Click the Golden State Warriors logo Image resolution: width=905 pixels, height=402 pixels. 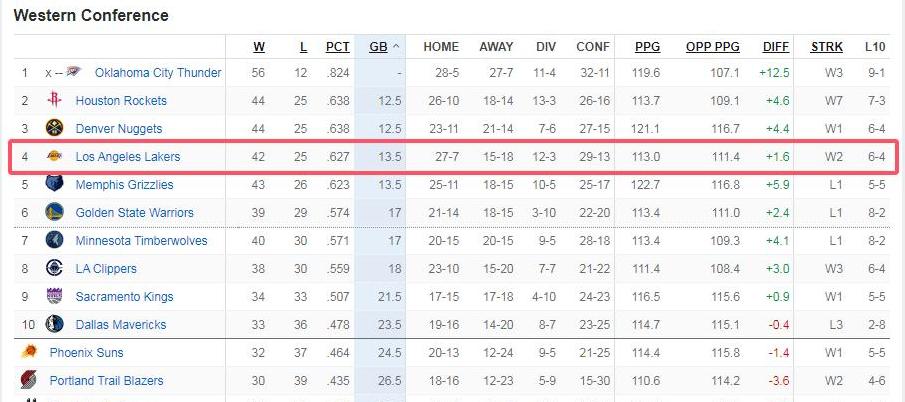54,212
